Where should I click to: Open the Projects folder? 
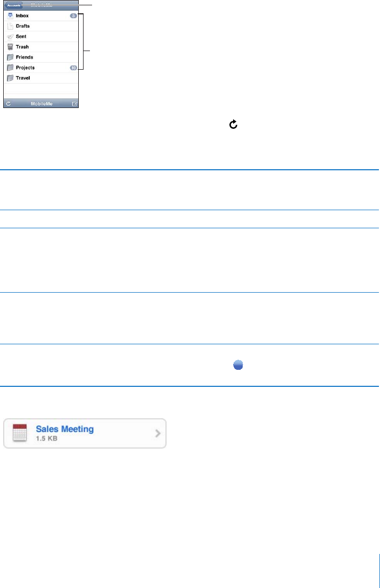coord(42,68)
